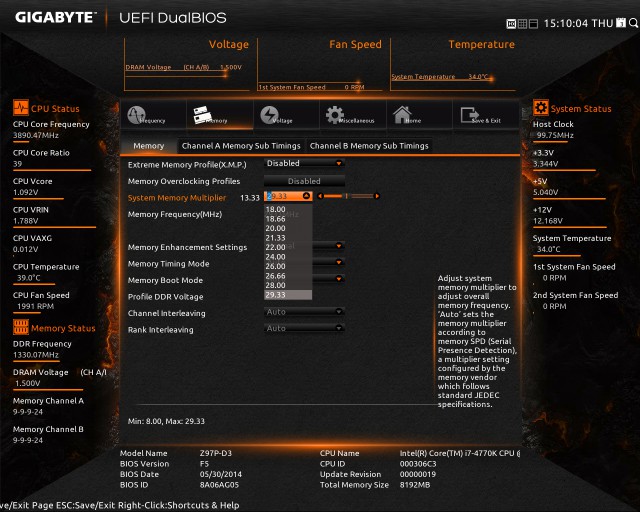Expand Memory Timing Mode dropdown arrow
Screen dimensions: 640x512
pos(338,262)
